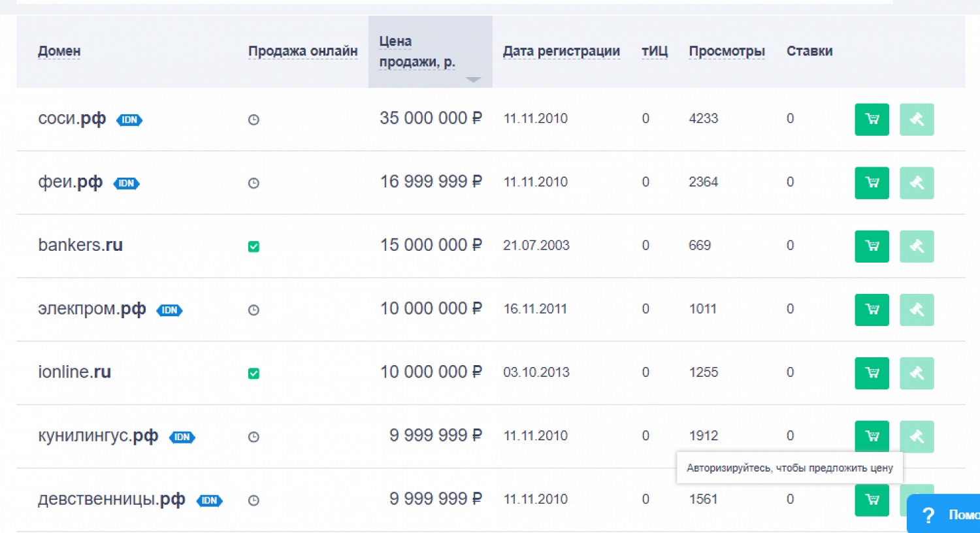Click price 35 000 000 ₽

click(x=431, y=118)
